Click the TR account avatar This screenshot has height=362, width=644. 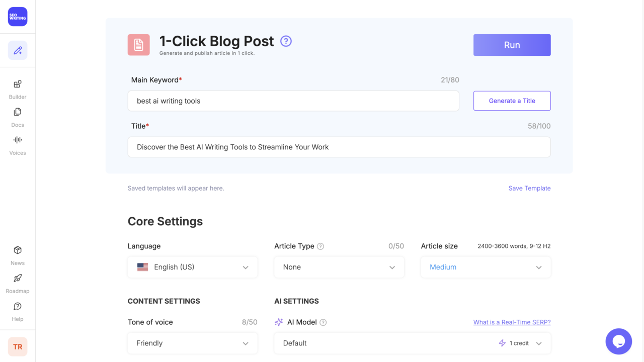17,346
